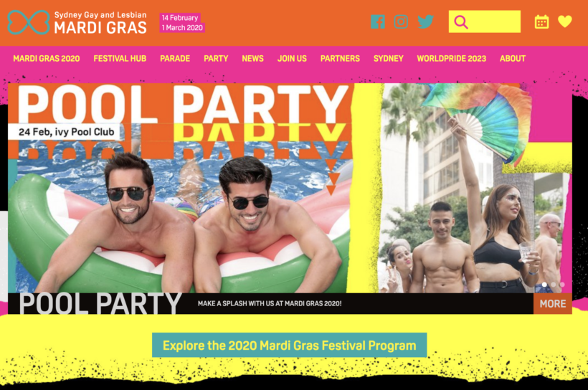Viewport: 588px width, 390px height.
Task: Open the Mardi Gras 2020 menu
Action: [x=47, y=59]
